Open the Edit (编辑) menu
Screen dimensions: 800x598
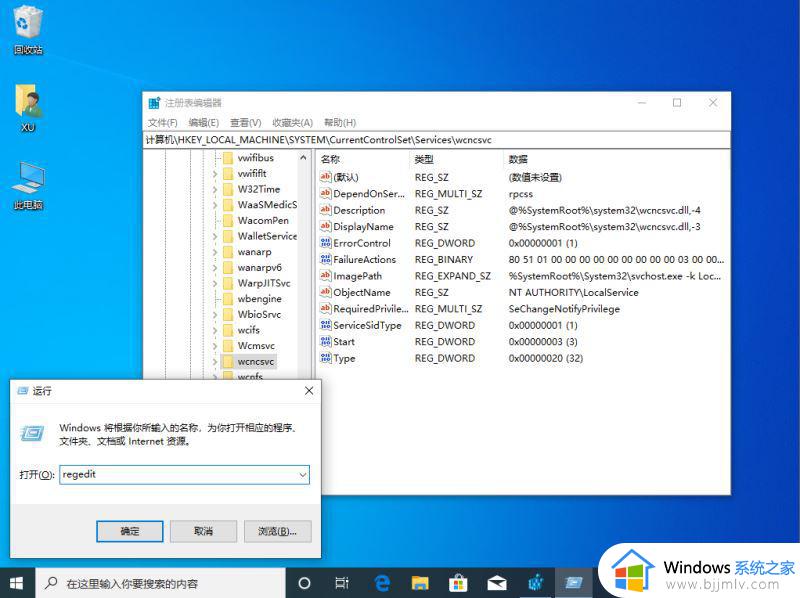tap(204, 122)
